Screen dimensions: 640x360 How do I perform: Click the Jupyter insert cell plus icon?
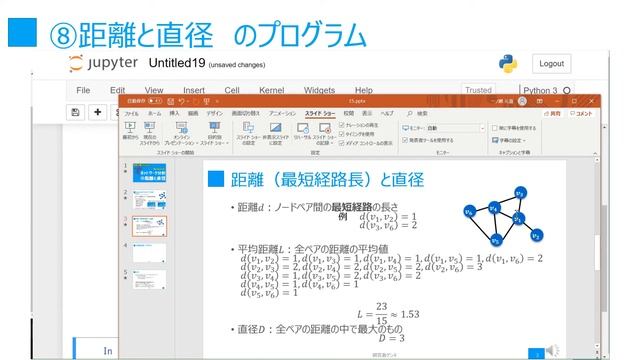click(x=98, y=112)
